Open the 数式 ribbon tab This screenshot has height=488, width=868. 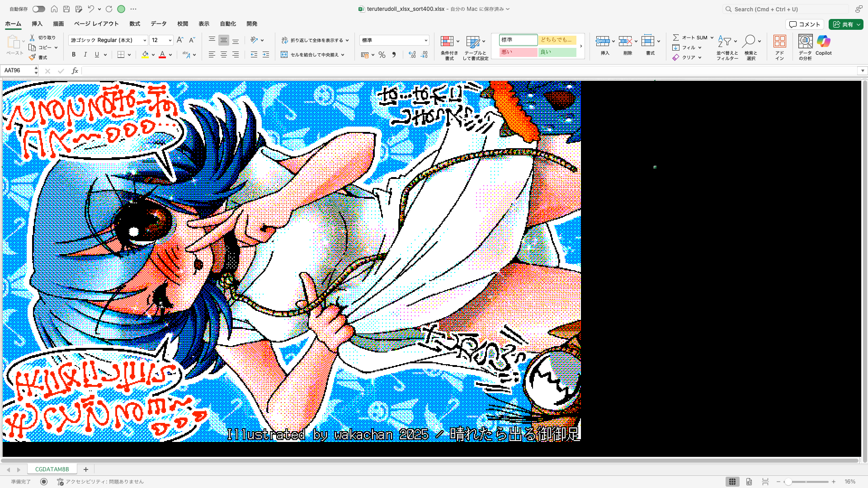coord(135,24)
